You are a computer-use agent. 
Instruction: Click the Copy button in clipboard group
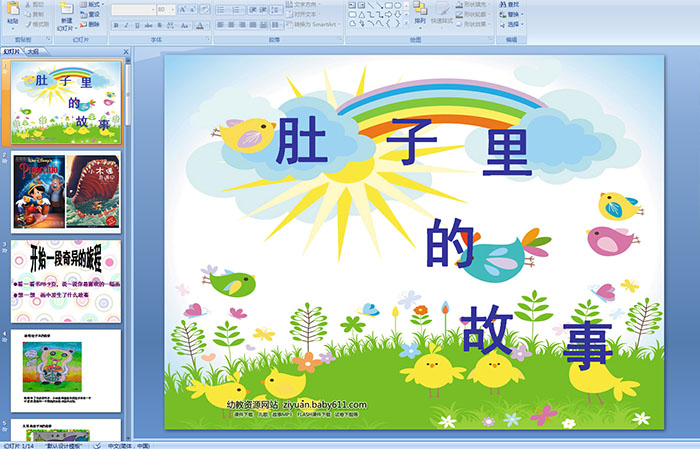click(34, 14)
